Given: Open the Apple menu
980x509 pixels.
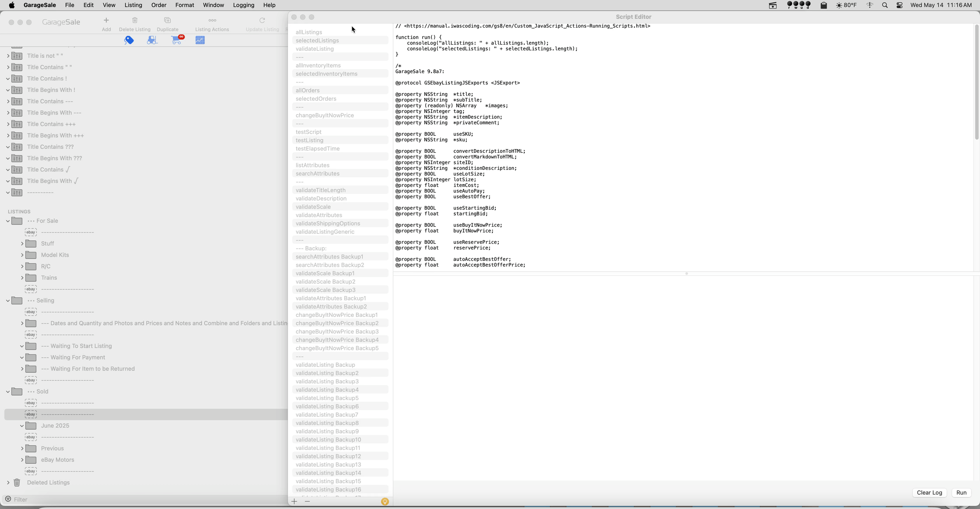Looking at the screenshot, I should point(12,5).
